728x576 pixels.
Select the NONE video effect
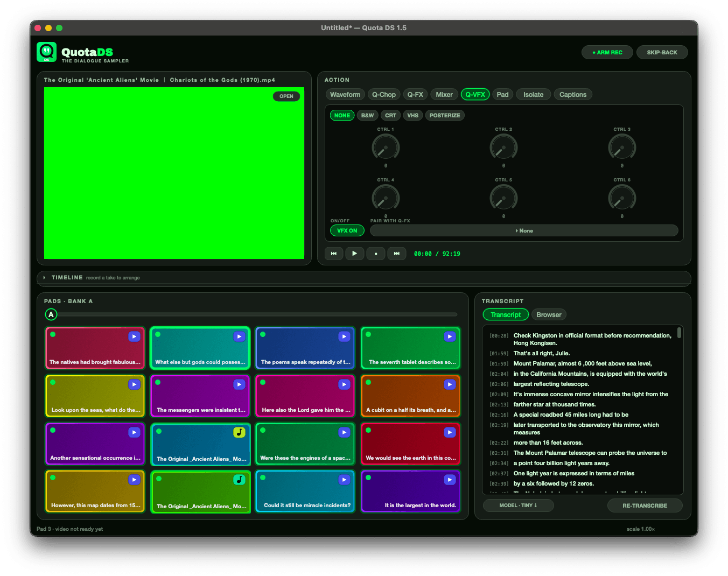[x=342, y=115]
